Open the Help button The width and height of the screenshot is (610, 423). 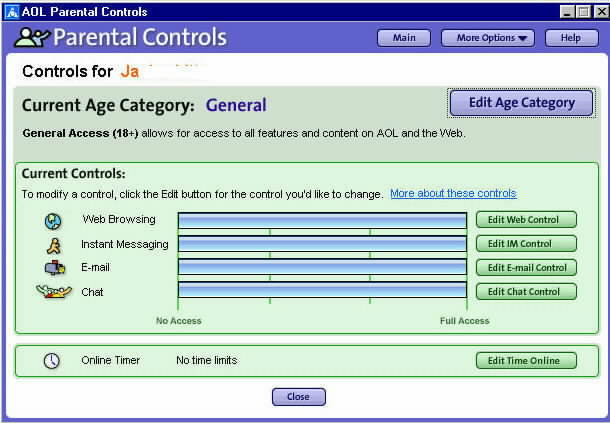(571, 38)
